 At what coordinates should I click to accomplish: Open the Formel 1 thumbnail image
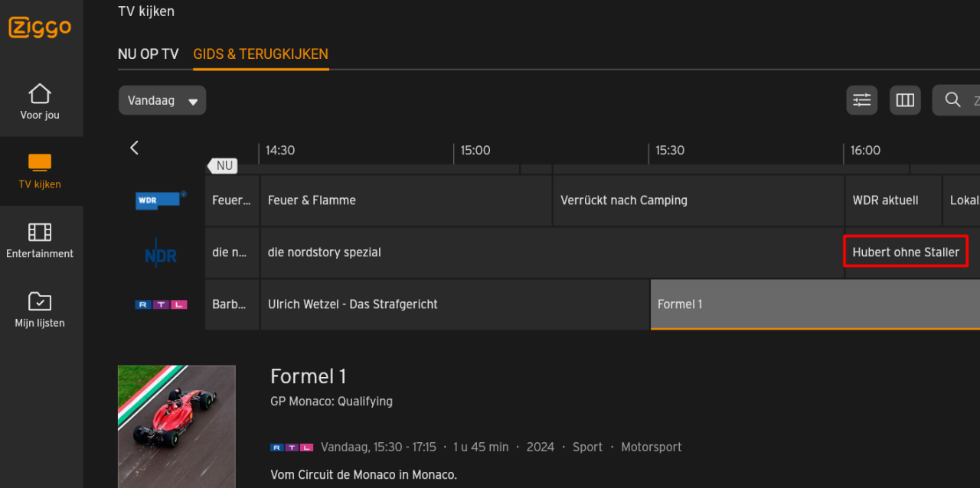[x=177, y=426]
